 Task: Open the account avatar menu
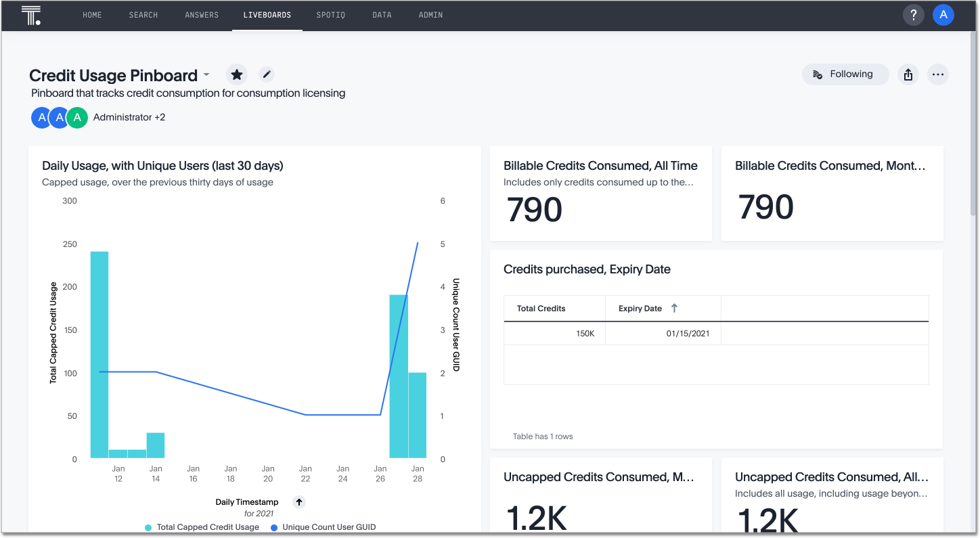(x=943, y=14)
